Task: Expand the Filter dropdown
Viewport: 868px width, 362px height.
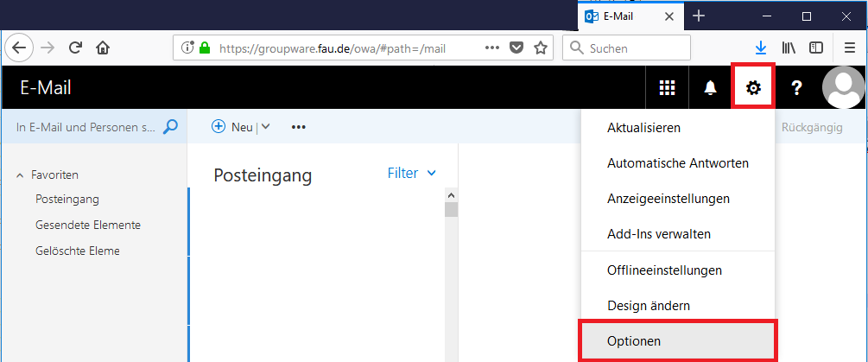Action: 411,173
